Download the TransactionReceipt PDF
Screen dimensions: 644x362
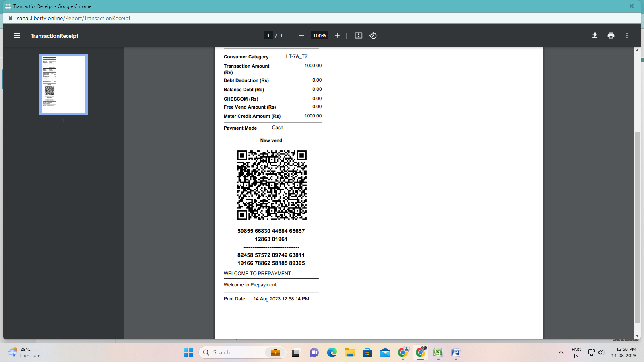point(595,35)
